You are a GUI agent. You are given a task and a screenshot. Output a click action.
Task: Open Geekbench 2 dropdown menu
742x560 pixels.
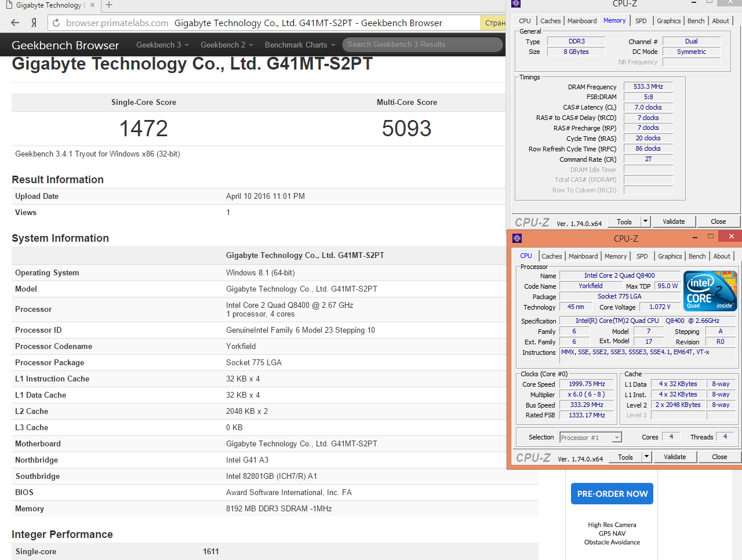pos(227,45)
